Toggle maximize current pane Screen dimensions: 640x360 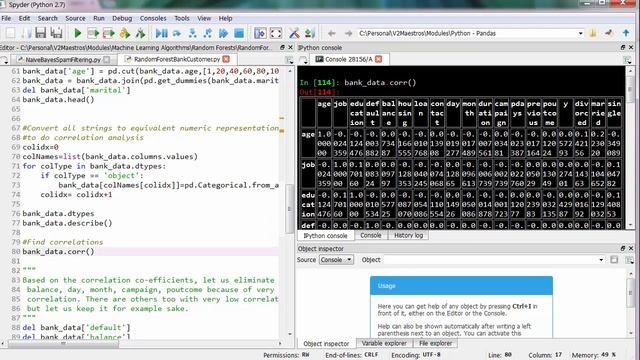coord(260,33)
